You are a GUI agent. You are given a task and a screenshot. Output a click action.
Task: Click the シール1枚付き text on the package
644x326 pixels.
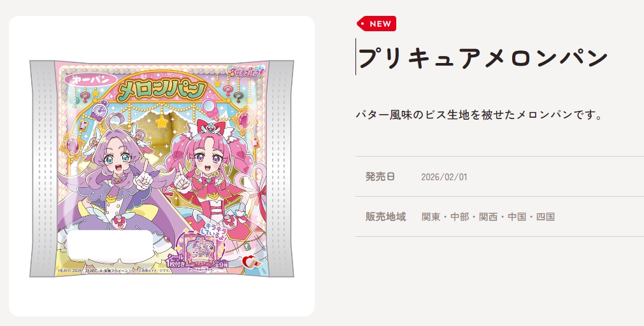coord(175,260)
